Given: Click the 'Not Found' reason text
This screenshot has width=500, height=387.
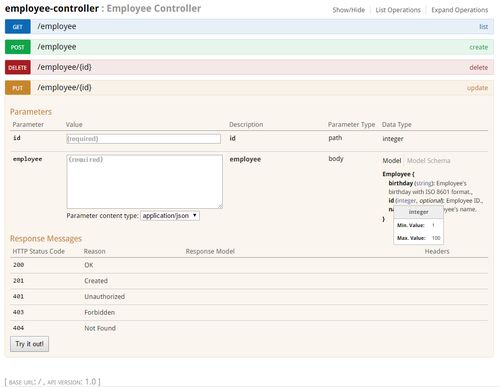Looking at the screenshot, I should 100,328.
